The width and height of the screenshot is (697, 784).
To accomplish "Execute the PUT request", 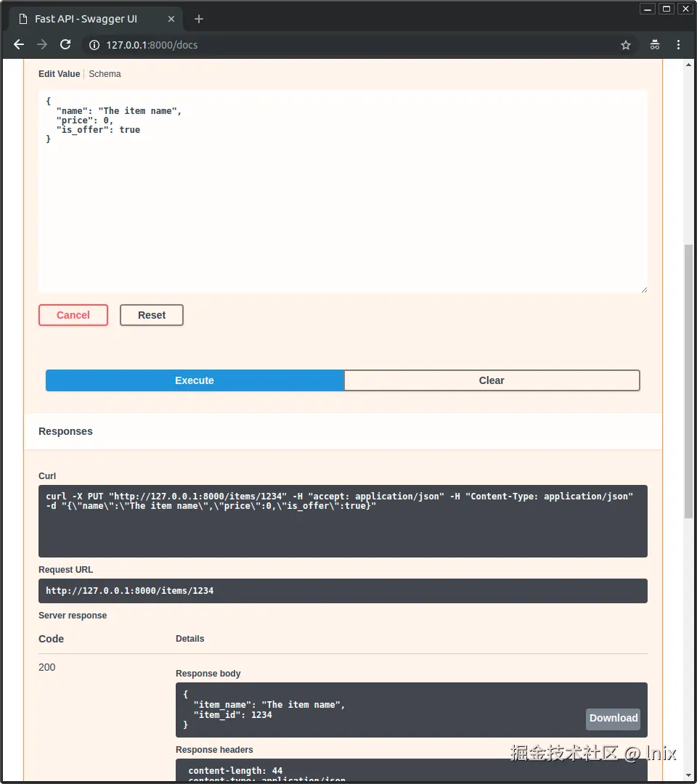I will click(194, 380).
